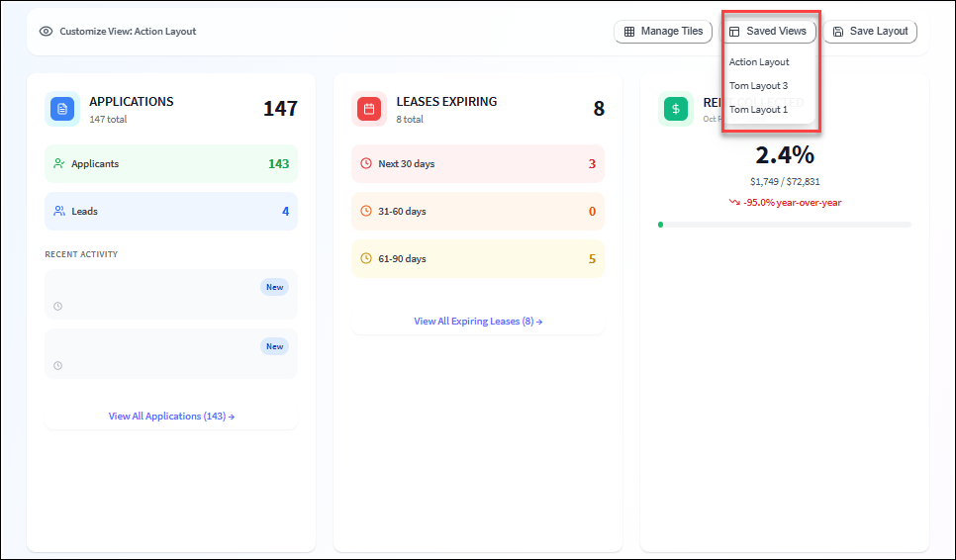Click the Applicants person icon
This screenshot has width=956, height=560.
[59, 164]
